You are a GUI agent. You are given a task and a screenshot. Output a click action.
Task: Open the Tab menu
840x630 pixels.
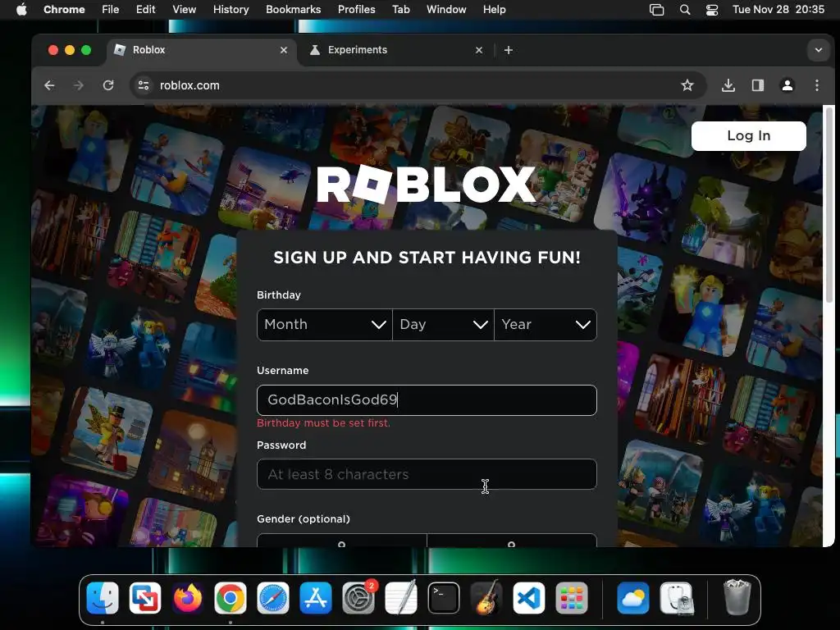400,9
